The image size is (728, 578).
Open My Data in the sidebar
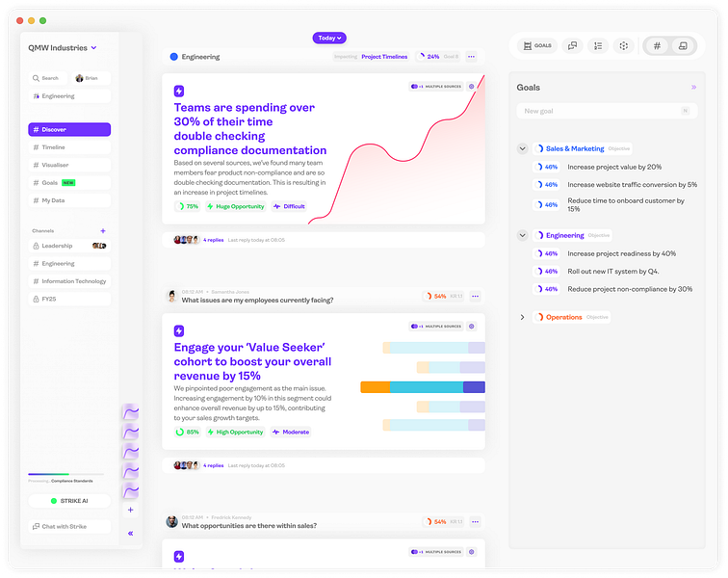coord(69,200)
